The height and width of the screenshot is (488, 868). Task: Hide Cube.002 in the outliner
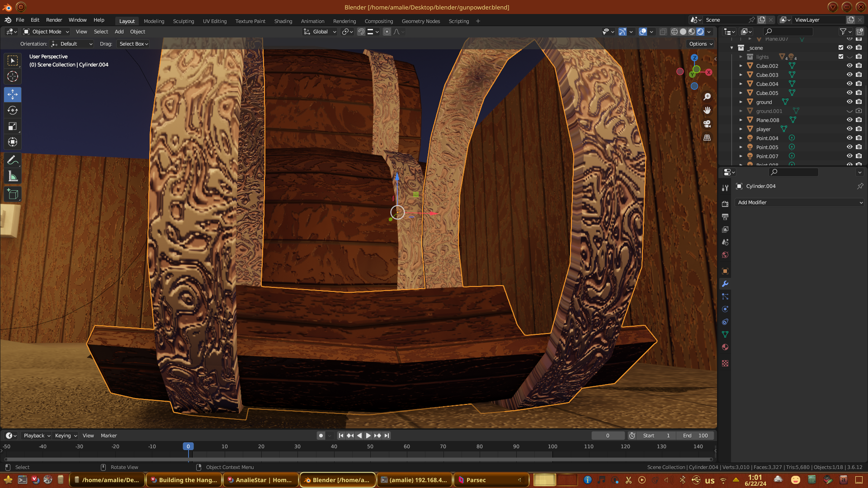pos(849,66)
